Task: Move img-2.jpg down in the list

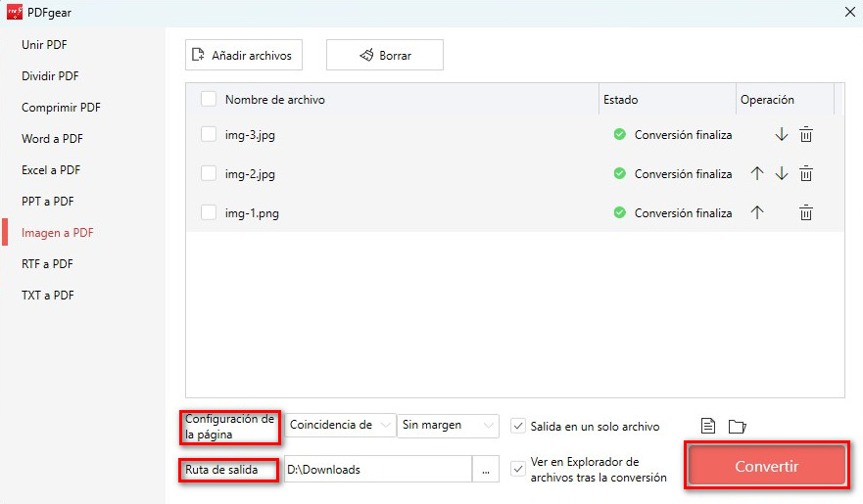Action: [781, 173]
